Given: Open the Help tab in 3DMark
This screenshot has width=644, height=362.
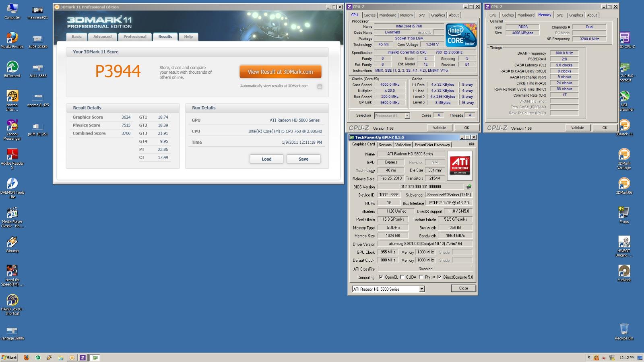Looking at the screenshot, I should [188, 37].
